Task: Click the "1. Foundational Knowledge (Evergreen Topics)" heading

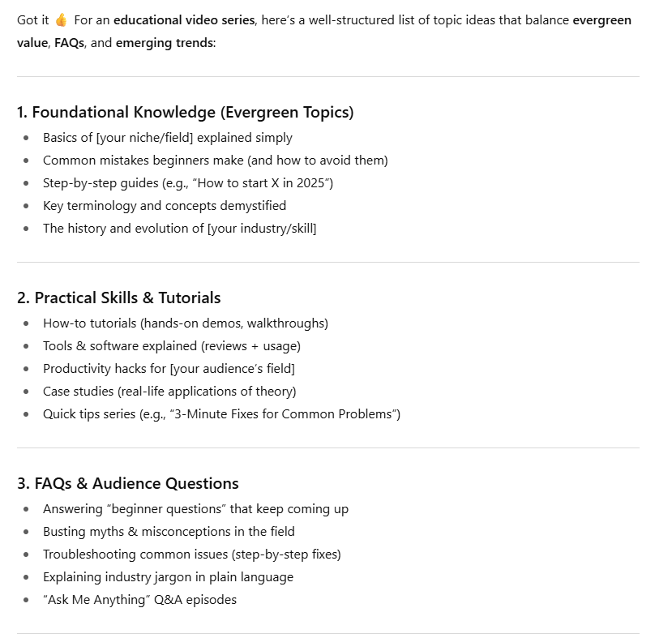Action: tap(185, 113)
